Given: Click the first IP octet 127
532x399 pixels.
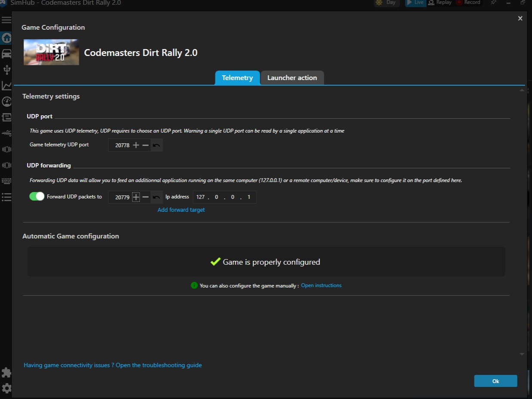Looking at the screenshot, I should coord(200,197).
